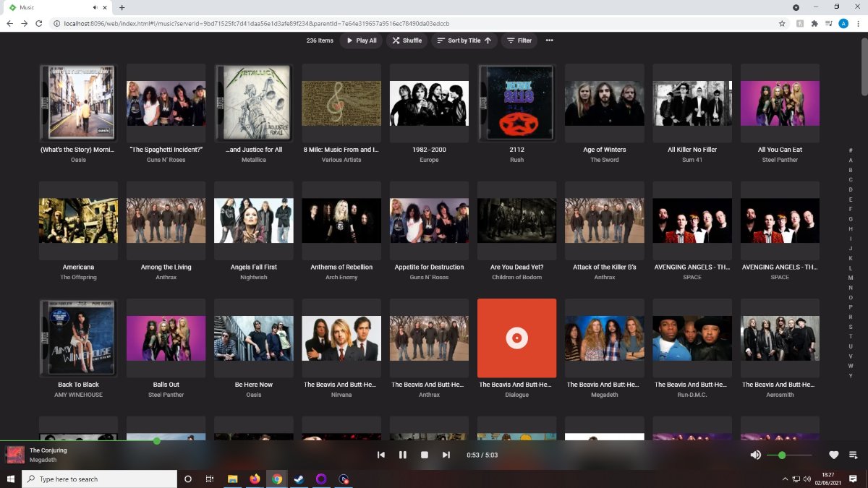Click the Windows taskbar search box
The width and height of the screenshot is (868, 488).
tap(99, 479)
